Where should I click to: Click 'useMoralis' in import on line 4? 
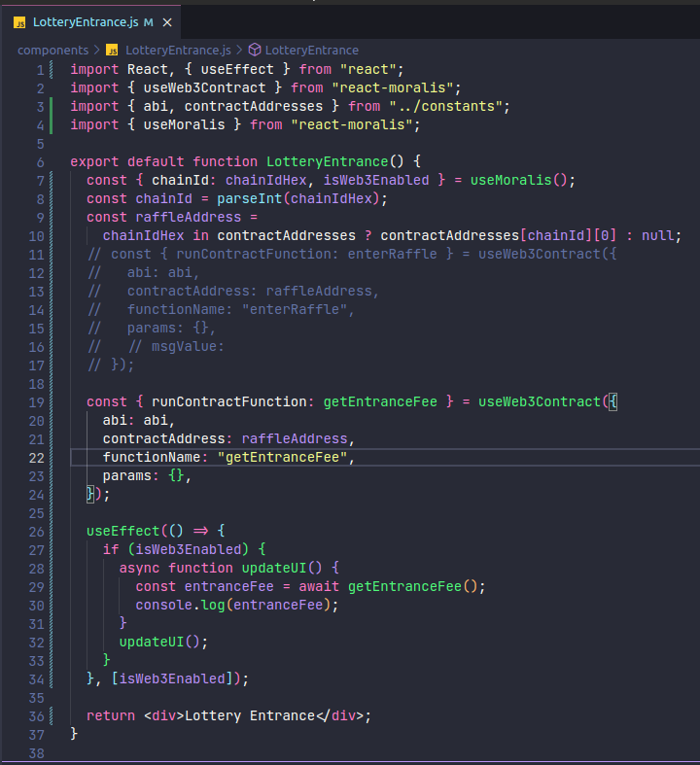click(x=184, y=124)
